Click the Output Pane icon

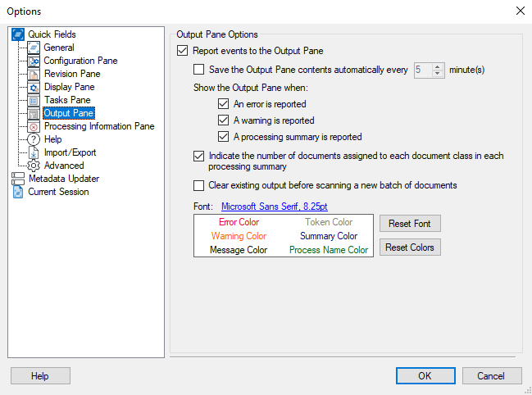[34, 114]
